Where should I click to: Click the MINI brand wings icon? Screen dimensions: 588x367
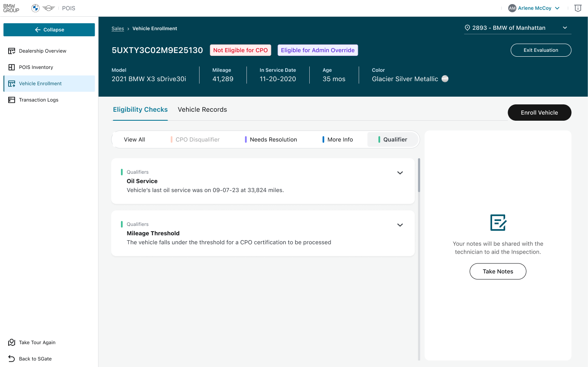click(x=49, y=8)
